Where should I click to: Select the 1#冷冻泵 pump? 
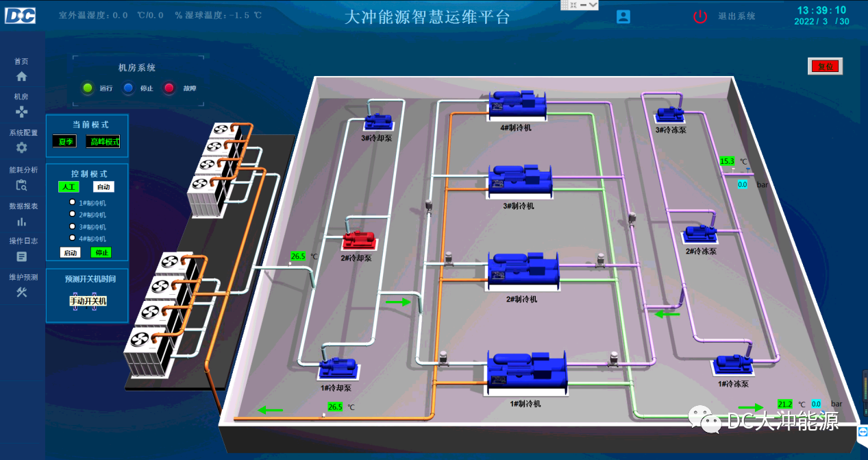click(x=734, y=364)
